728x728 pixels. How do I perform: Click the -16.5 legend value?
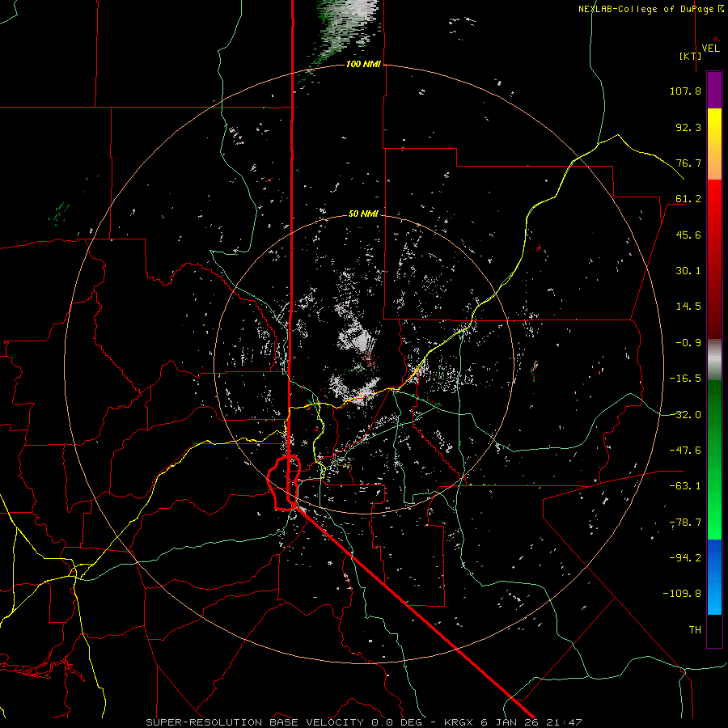[x=685, y=379]
